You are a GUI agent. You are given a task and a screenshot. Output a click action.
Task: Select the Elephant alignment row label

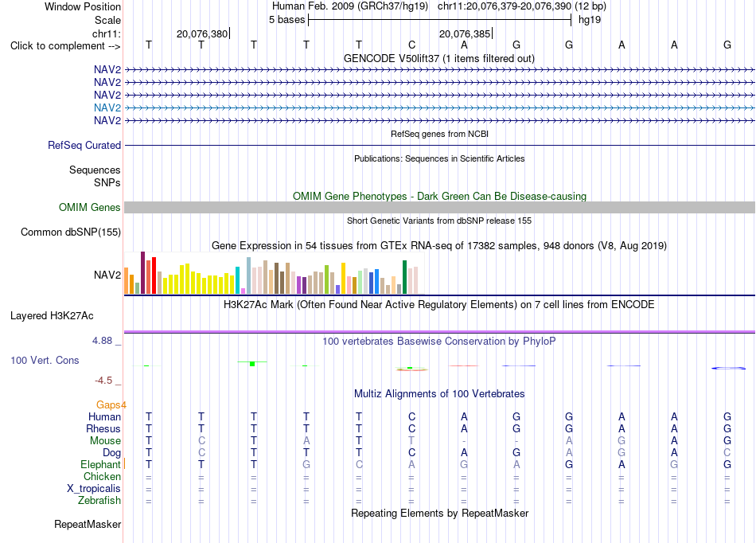100,464
